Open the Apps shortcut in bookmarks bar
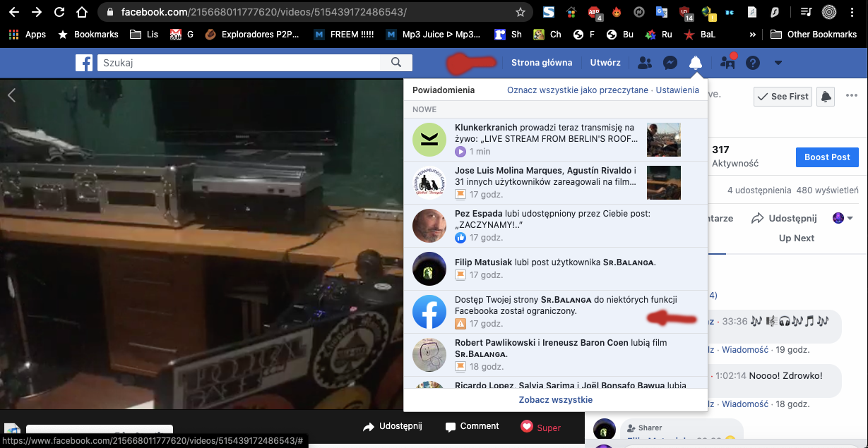 click(27, 34)
